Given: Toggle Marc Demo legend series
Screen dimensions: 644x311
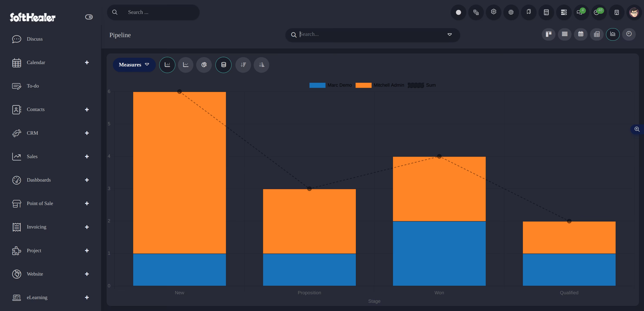Looking at the screenshot, I should [x=330, y=85].
